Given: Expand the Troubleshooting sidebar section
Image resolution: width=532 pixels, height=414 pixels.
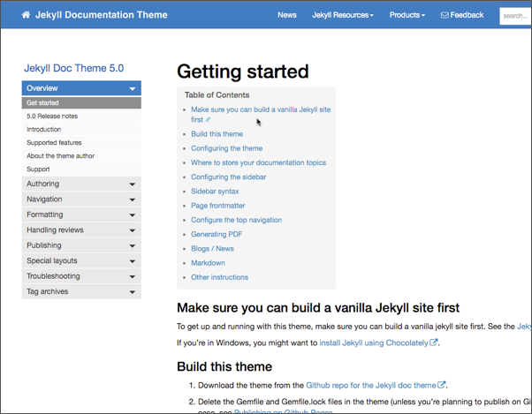Looking at the screenshot, I should (81, 276).
